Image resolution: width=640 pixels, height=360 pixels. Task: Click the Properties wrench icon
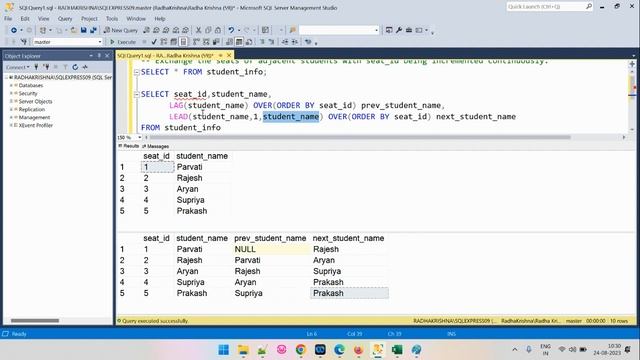click(399, 30)
